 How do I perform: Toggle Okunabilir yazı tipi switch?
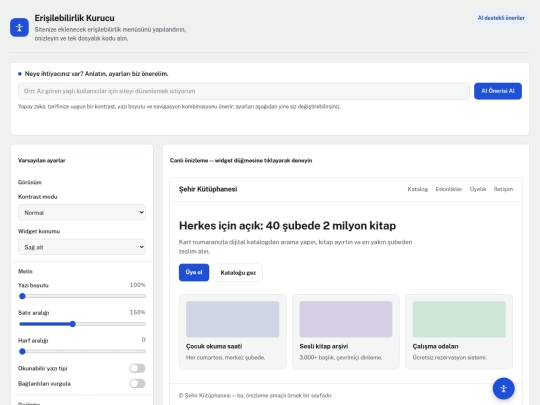[x=137, y=368]
